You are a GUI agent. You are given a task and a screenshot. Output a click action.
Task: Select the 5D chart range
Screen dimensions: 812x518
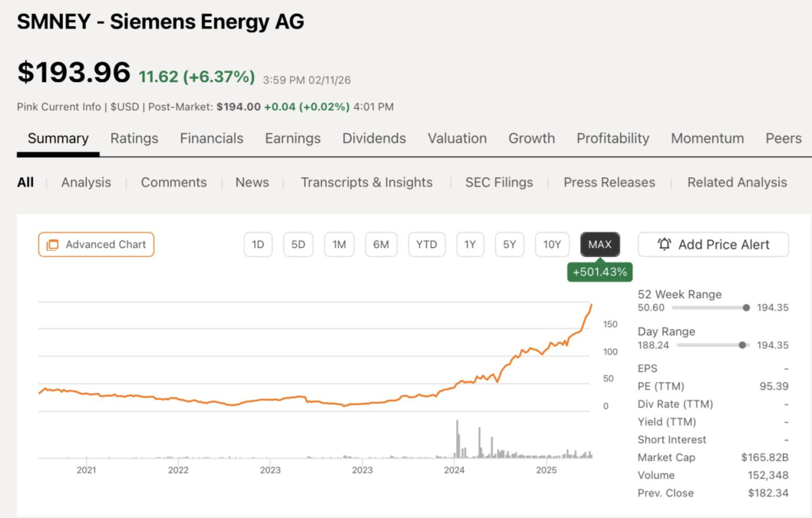(299, 245)
